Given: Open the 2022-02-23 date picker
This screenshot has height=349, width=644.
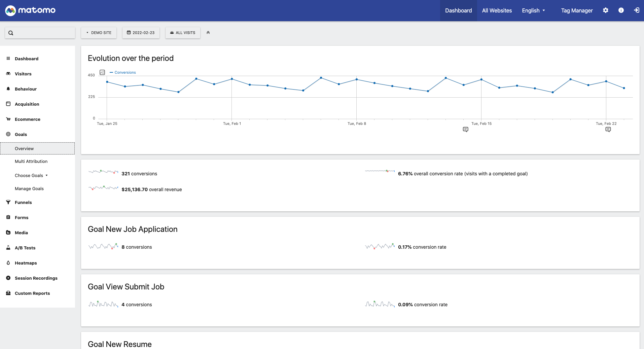Looking at the screenshot, I should [x=141, y=33].
